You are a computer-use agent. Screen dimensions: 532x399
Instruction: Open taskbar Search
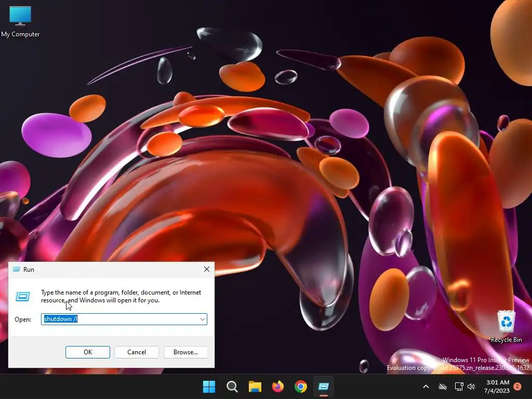(x=232, y=387)
